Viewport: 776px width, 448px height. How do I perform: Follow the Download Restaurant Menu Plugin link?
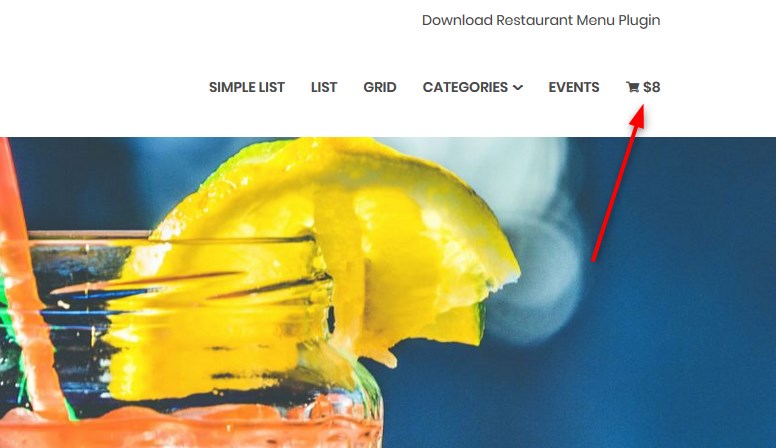[x=541, y=20]
